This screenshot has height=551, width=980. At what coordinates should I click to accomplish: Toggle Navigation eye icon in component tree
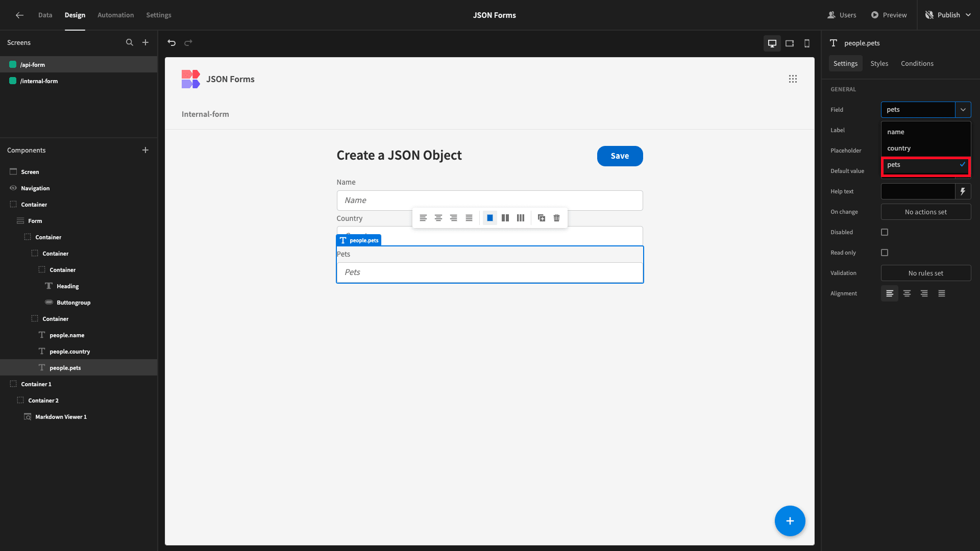(13, 188)
